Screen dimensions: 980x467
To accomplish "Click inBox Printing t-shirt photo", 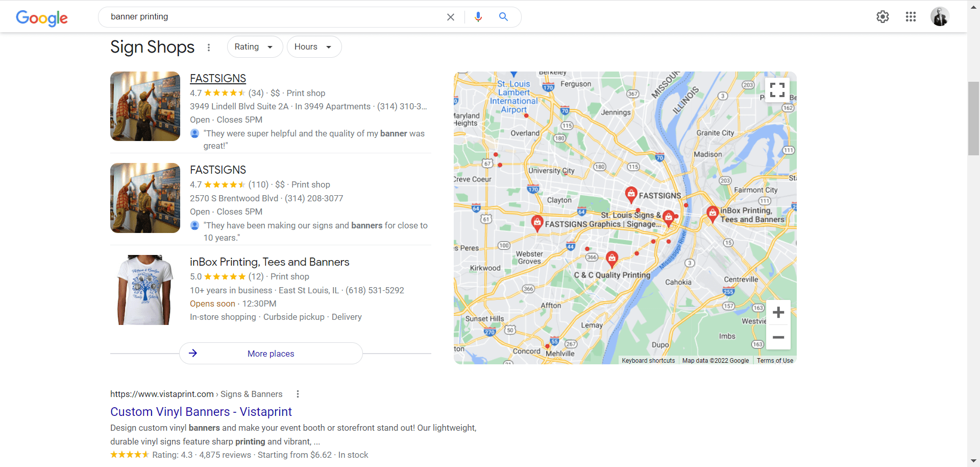I will pos(145,290).
